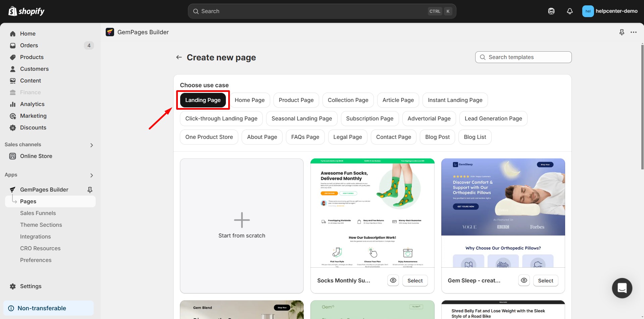644x319 pixels.
Task: Open the Discounts section
Action: pos(33,127)
